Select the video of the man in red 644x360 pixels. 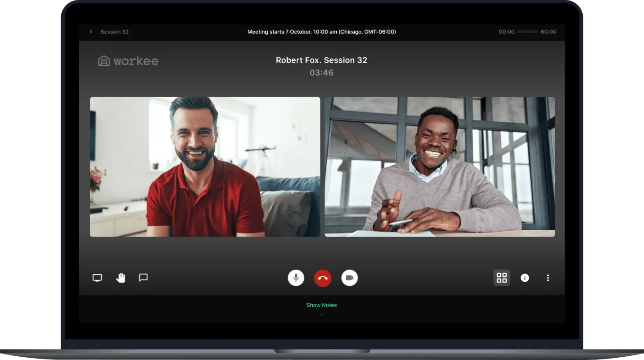(x=205, y=167)
